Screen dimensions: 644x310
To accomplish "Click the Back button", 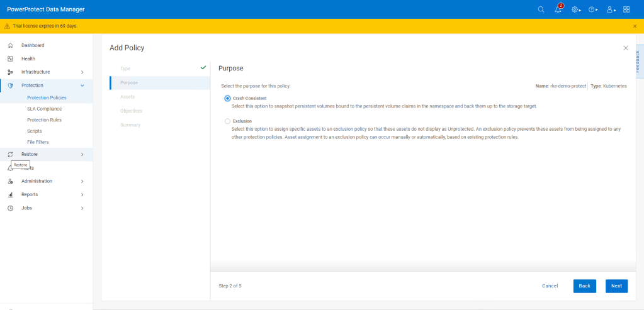I will pos(584,285).
